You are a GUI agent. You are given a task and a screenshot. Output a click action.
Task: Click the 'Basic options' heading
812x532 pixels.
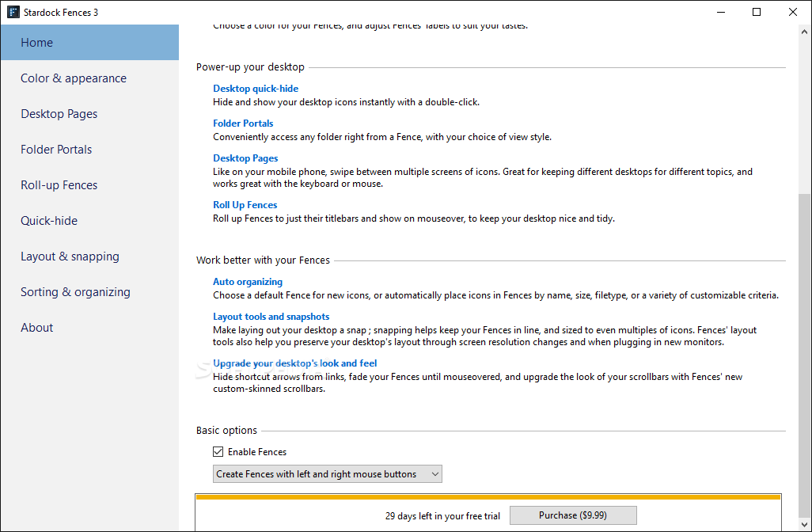pos(226,431)
